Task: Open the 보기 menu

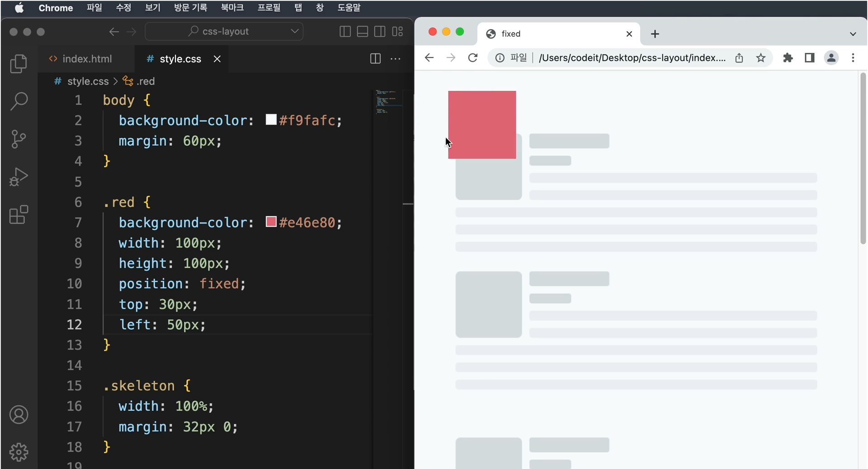Action: pyautogui.click(x=152, y=8)
